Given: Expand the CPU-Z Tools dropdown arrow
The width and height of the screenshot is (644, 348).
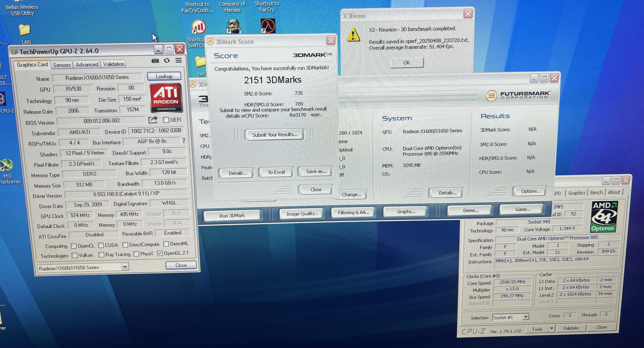Looking at the screenshot, I should click(x=552, y=328).
